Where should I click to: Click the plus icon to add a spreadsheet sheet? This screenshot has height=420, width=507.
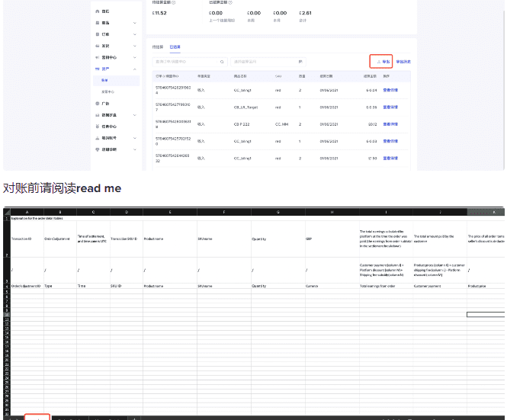[x=134, y=418]
